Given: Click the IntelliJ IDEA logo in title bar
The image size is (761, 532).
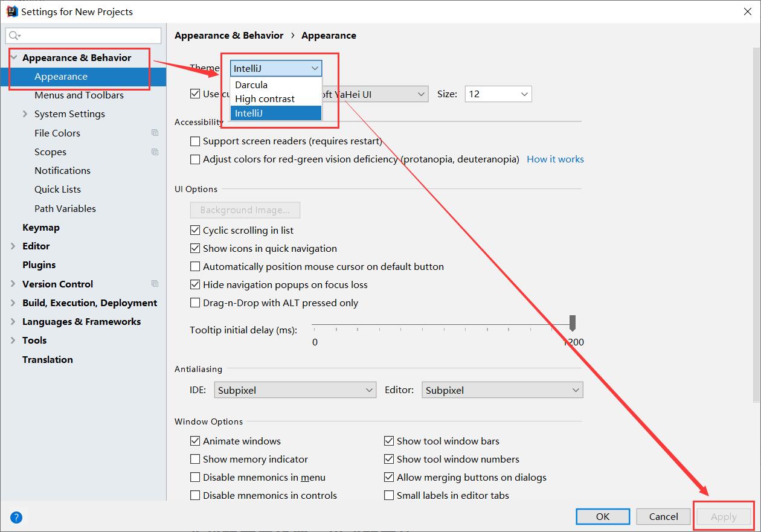Looking at the screenshot, I should pos(11,11).
